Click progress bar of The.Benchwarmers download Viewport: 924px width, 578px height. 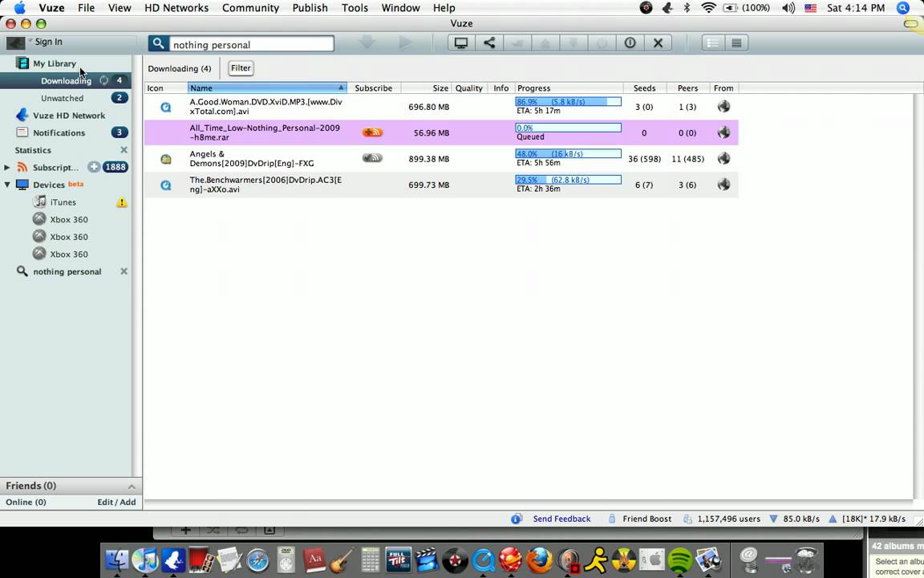click(568, 179)
